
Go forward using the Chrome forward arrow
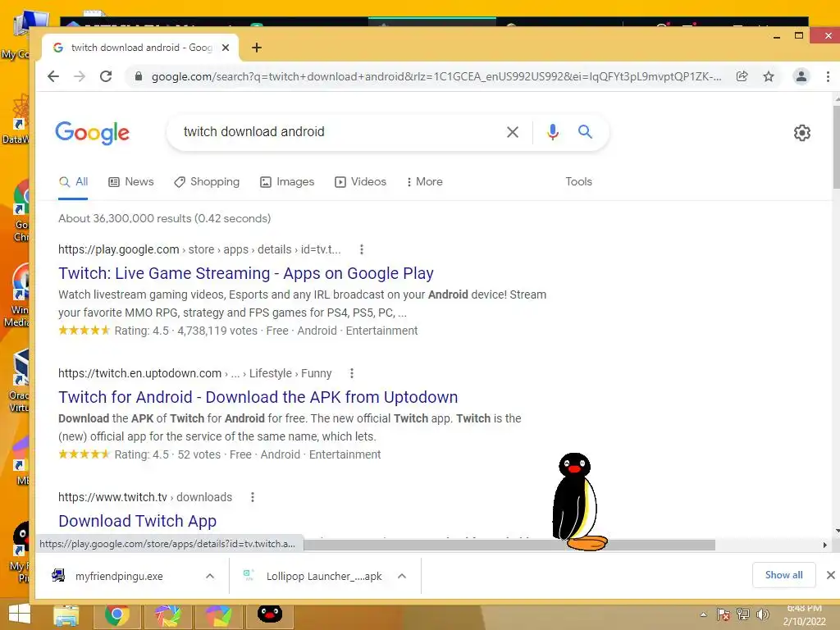tap(80, 76)
